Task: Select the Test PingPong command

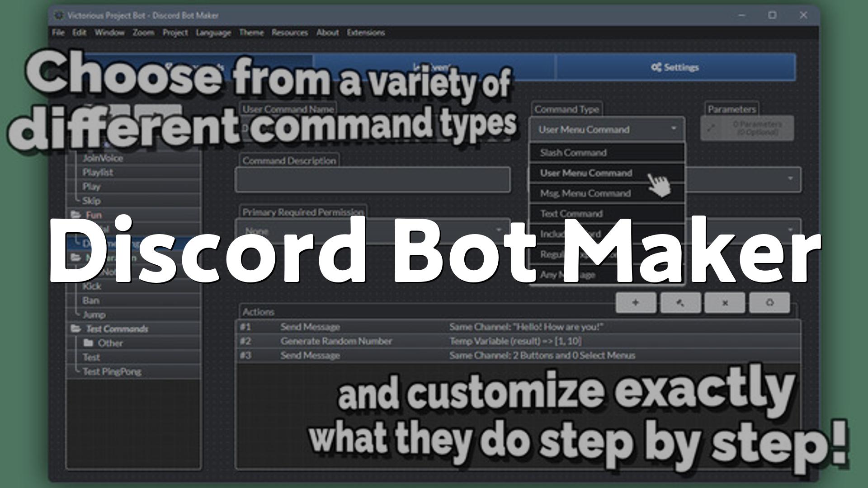Action: pyautogui.click(x=133, y=371)
